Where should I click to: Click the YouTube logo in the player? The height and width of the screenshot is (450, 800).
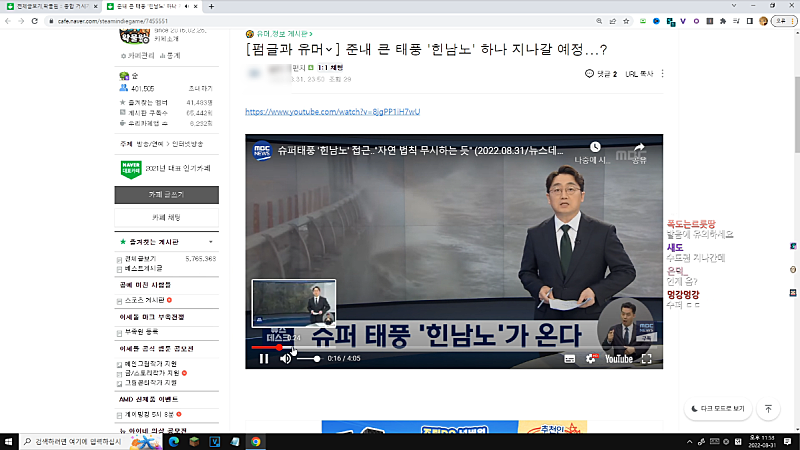(618, 358)
